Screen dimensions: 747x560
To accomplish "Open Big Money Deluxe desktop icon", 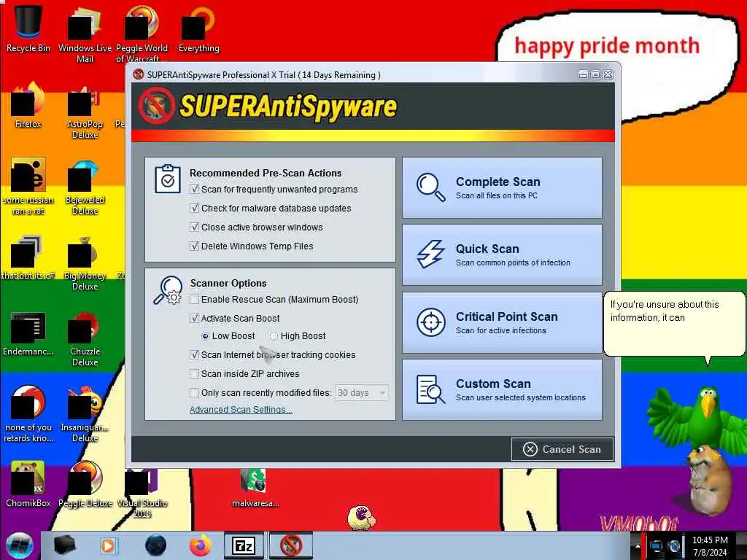I will click(85, 262).
